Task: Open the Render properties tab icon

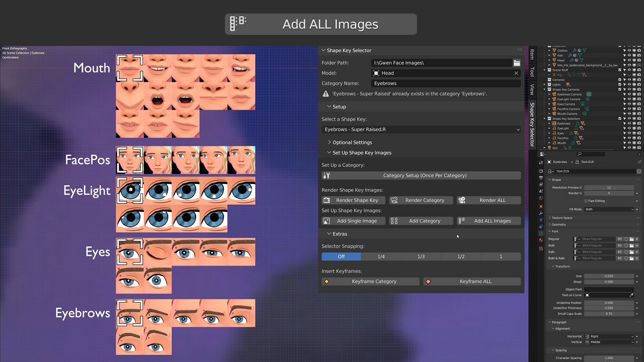Action: (x=541, y=171)
